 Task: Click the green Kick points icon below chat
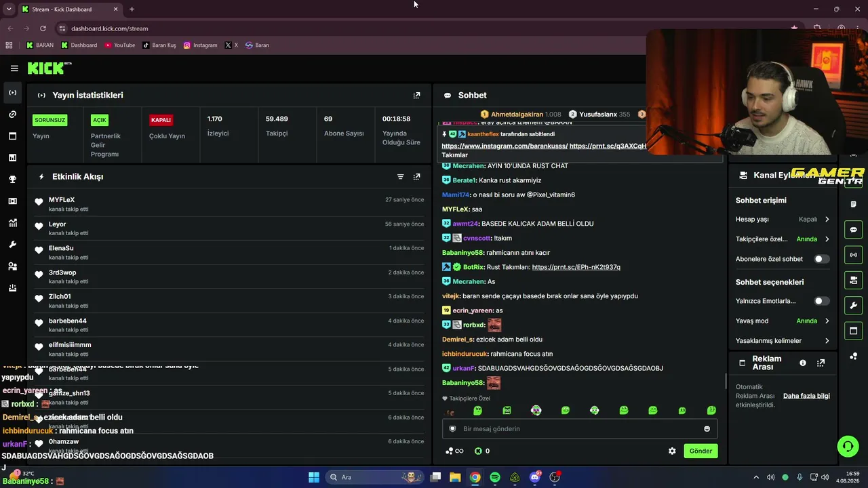pyautogui.click(x=478, y=451)
